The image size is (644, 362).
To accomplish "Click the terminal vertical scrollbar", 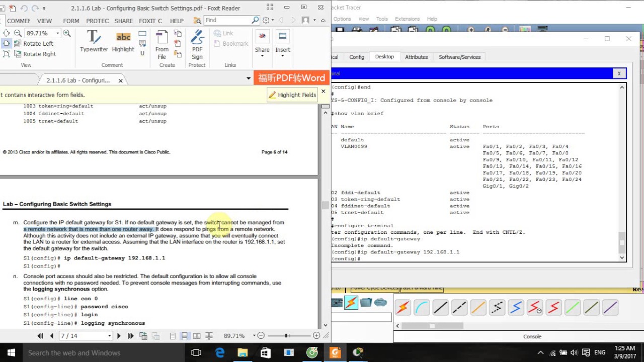I will point(622,172).
